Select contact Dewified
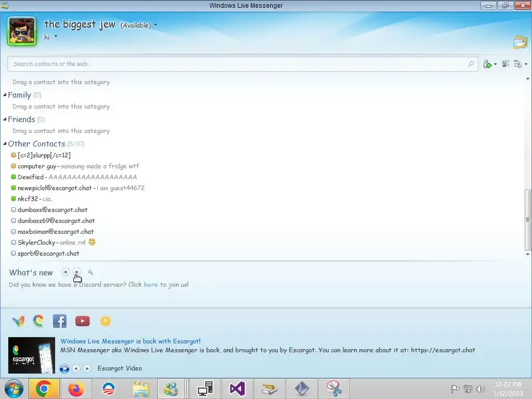 pos(31,177)
